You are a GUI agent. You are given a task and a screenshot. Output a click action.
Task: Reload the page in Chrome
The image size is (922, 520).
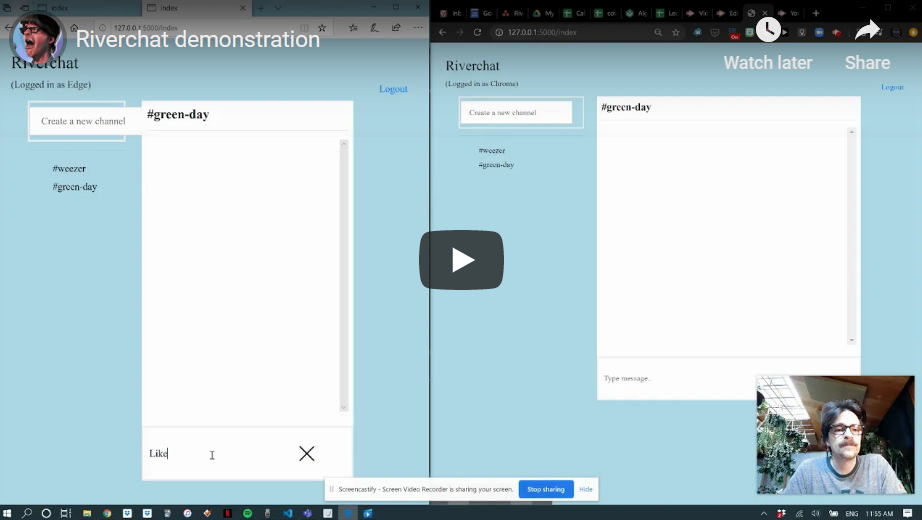tap(477, 32)
